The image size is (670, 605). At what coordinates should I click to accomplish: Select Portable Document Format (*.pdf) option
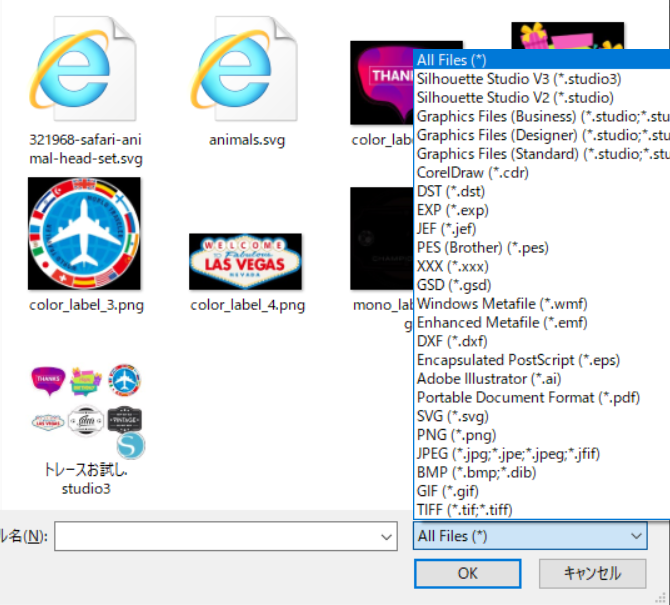point(541,397)
